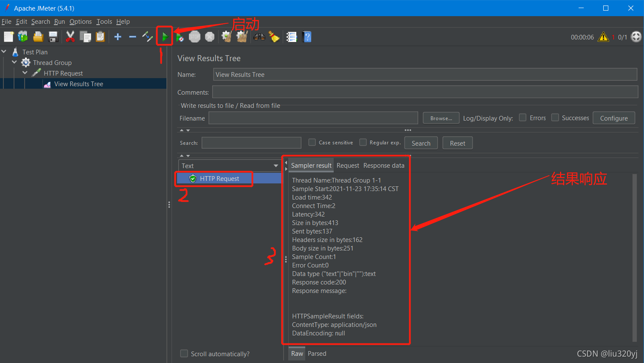Enable the Errors checkbox
Screen dimensions: 644x363
(x=523, y=117)
